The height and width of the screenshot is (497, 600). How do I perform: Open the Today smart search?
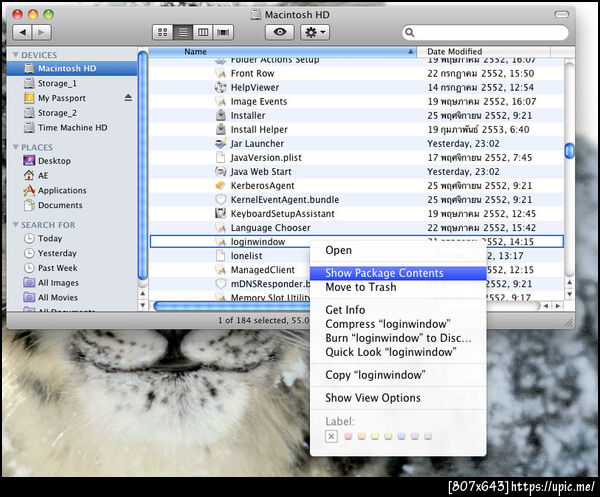pyautogui.click(x=72, y=238)
